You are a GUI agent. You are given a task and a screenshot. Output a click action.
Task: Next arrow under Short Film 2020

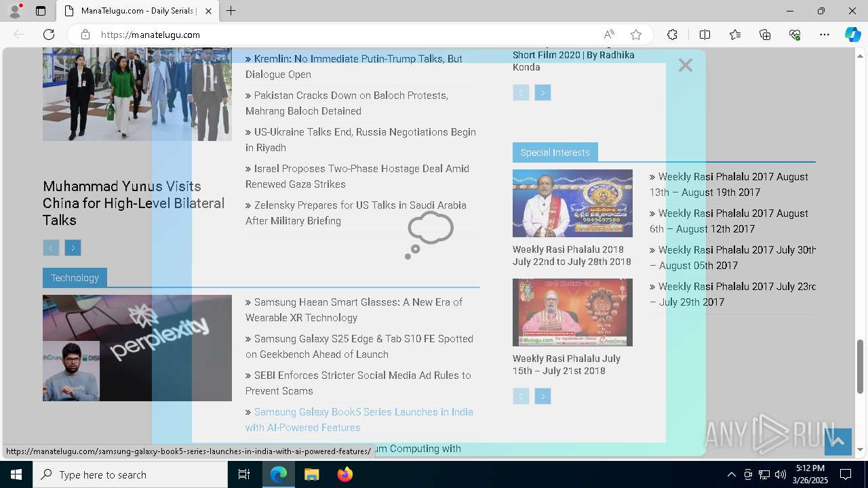click(x=542, y=93)
